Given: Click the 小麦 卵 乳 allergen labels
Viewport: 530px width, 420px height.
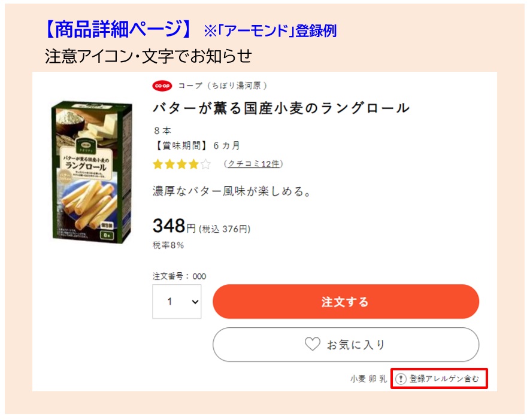Looking at the screenshot, I should (368, 379).
